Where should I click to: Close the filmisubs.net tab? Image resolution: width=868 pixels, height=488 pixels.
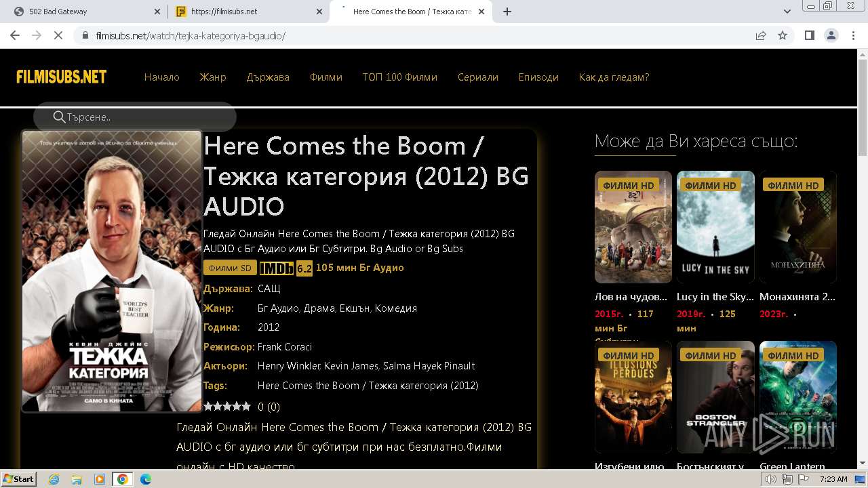319,12
